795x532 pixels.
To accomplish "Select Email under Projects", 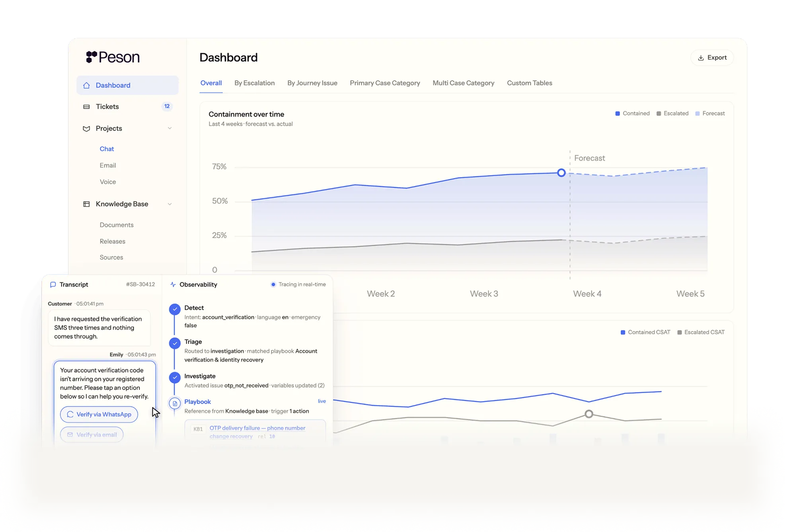I will [108, 165].
